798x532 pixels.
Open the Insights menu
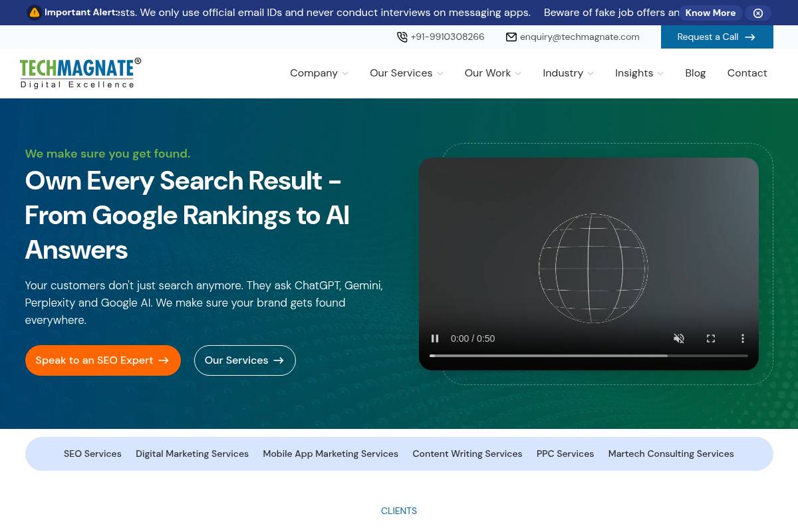pyautogui.click(x=634, y=73)
